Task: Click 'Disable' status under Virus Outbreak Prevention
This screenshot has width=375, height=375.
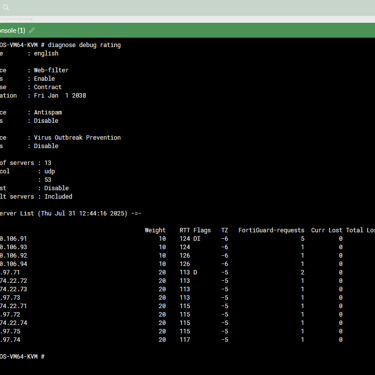Action: click(46, 146)
